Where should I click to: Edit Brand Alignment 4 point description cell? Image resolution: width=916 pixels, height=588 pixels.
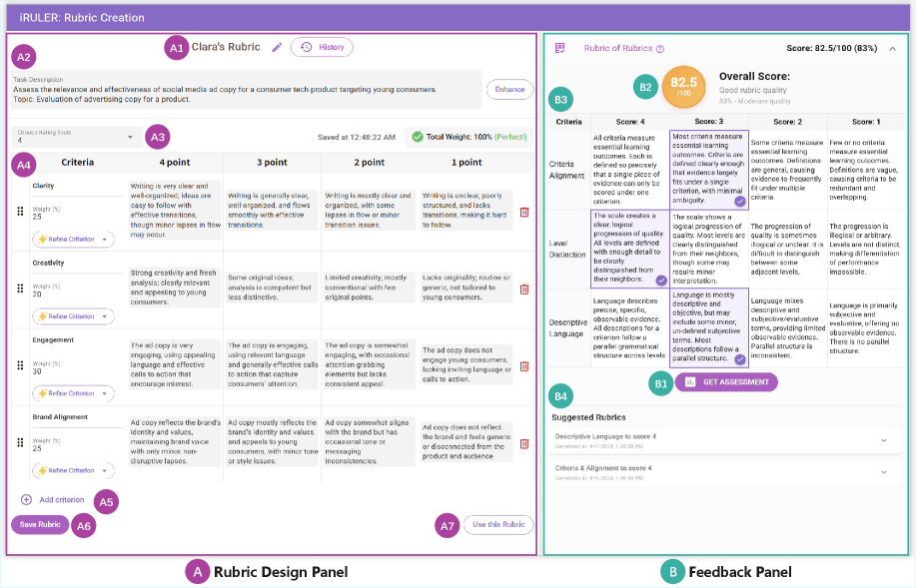tap(175, 441)
